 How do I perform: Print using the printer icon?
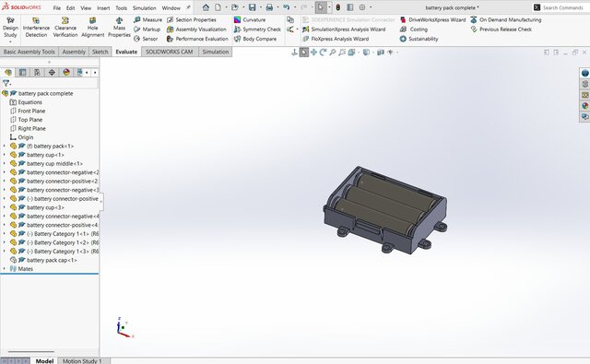click(x=269, y=7)
